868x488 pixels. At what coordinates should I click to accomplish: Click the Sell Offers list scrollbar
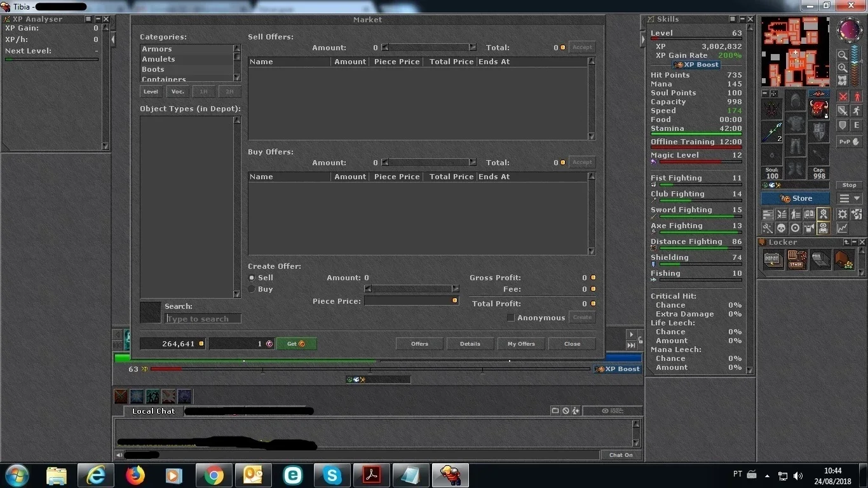coord(592,98)
